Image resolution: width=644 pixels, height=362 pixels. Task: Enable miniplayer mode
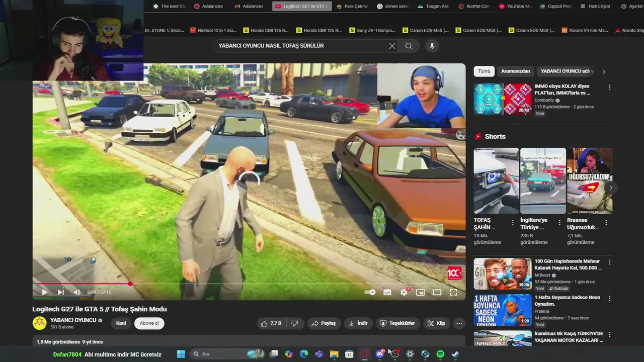421,292
